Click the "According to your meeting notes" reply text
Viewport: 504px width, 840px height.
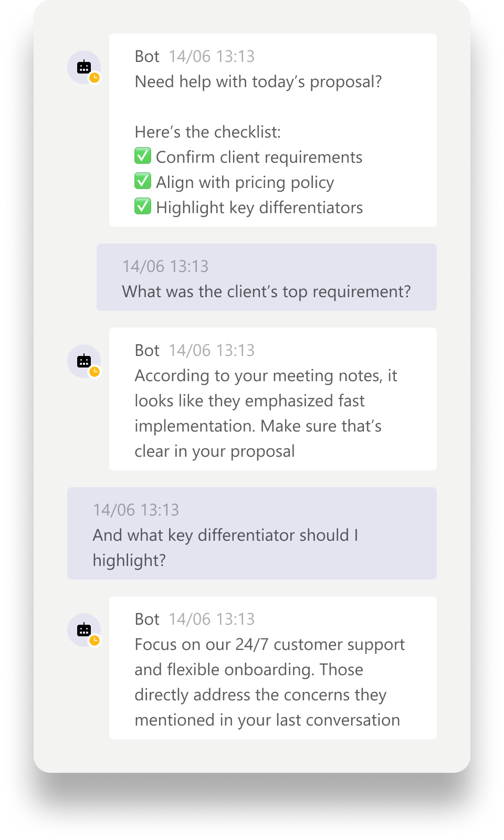[x=265, y=413]
